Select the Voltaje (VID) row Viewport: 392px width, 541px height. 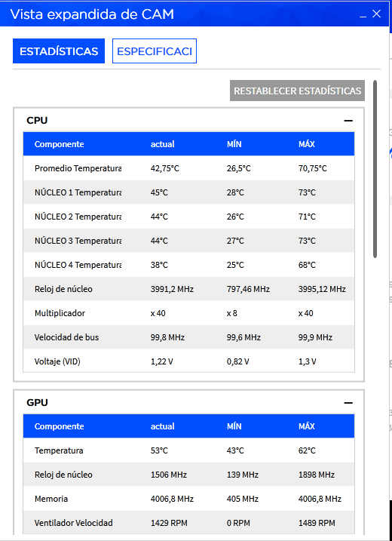(188, 361)
